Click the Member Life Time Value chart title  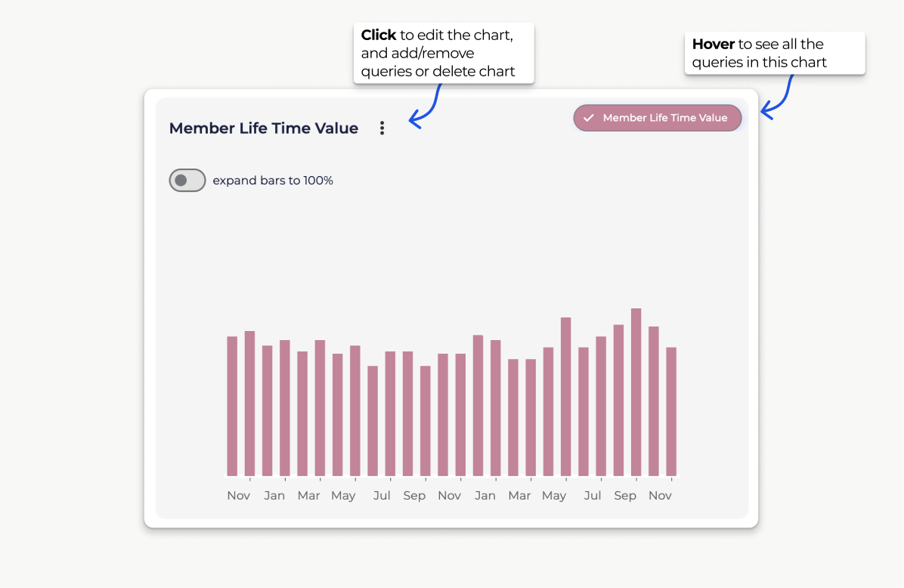coord(263,128)
